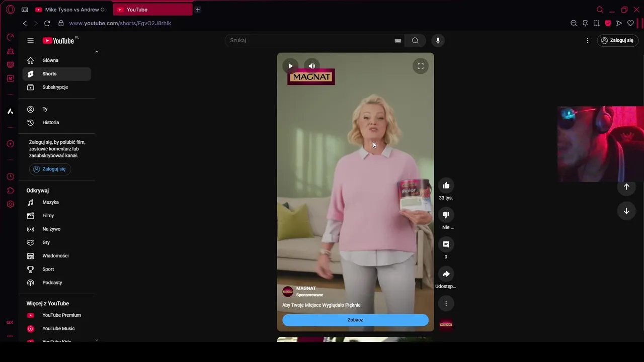This screenshot has height=362, width=644.
Task: Open Muzyka under Odkrywaj
Action: pyautogui.click(x=56, y=202)
